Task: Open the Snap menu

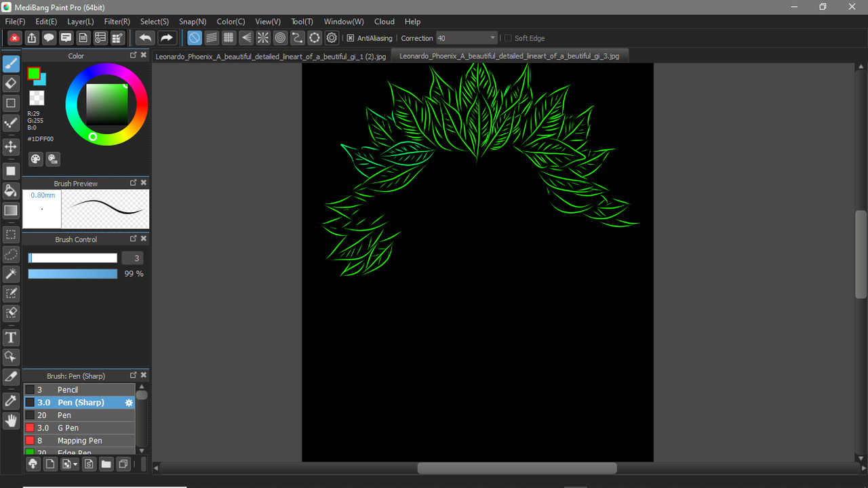Action: pos(193,22)
